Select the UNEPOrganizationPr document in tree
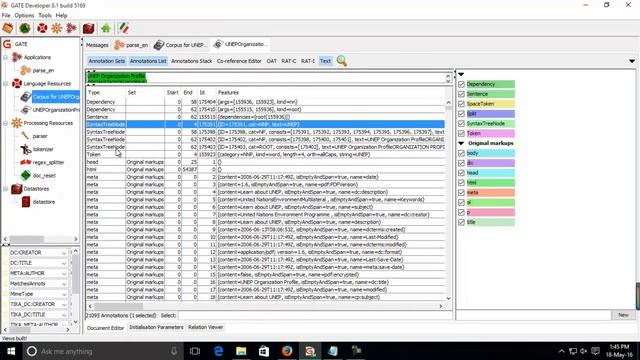The image size is (640, 360). coord(56,110)
